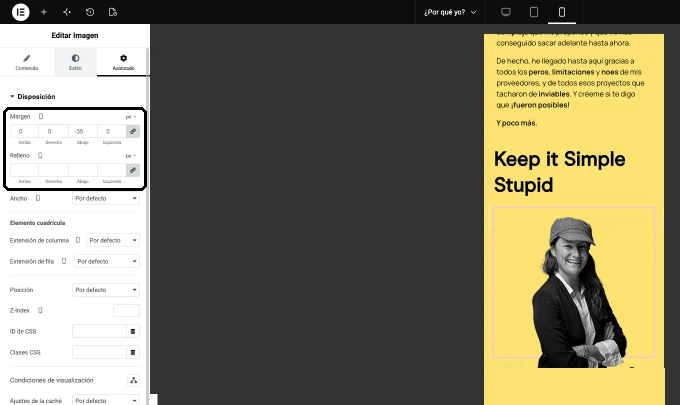Viewport: 680px width, 405px height.
Task: Click the Clases CSS input field
Action: [x=99, y=352]
